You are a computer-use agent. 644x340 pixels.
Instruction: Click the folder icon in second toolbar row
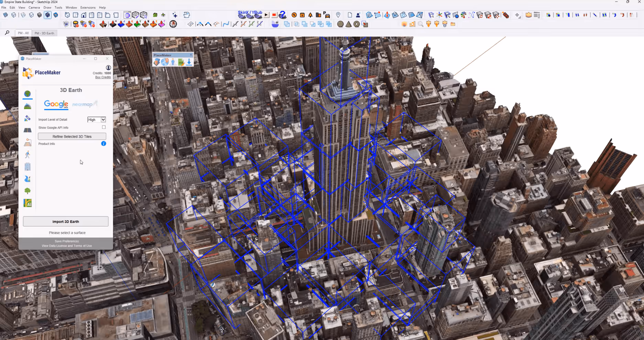coord(453,24)
